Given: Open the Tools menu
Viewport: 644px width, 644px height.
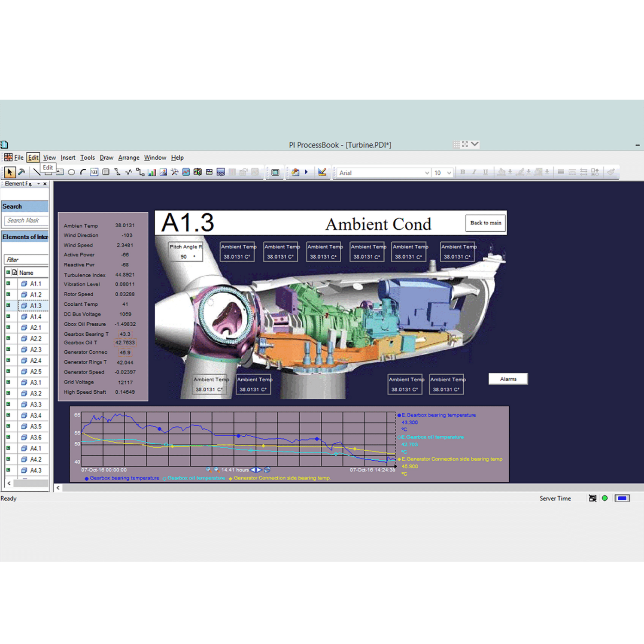Looking at the screenshot, I should coord(88,158).
